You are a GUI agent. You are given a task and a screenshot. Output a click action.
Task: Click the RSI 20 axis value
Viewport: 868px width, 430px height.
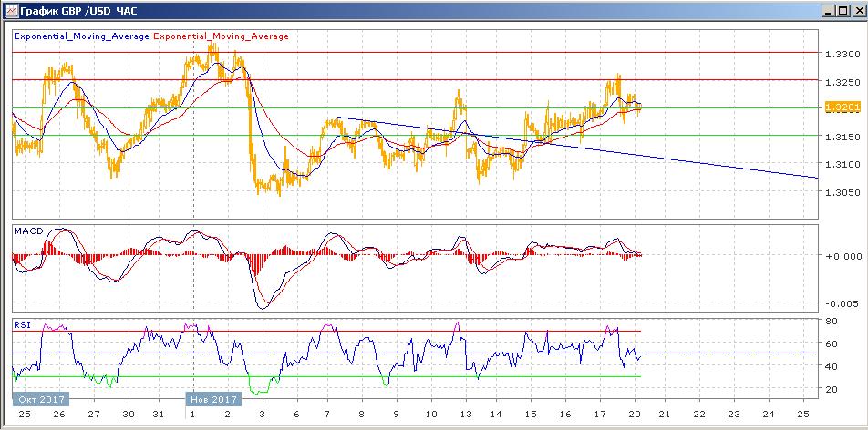[x=832, y=388]
